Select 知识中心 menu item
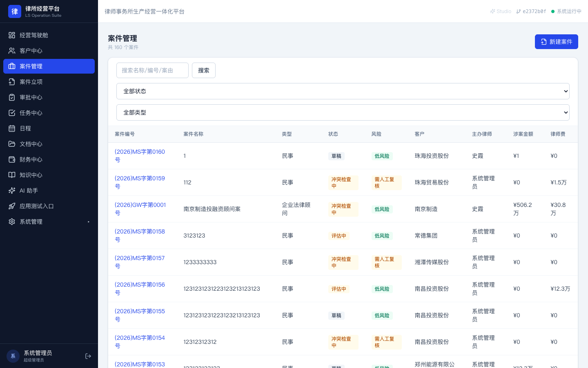The width and height of the screenshot is (588, 368). [x=49, y=175]
